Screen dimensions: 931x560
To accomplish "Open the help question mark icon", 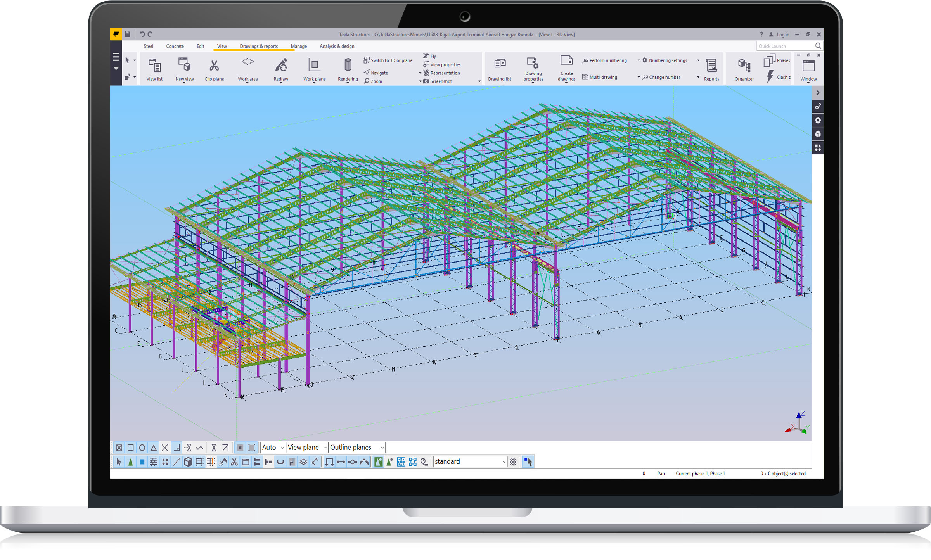I will tap(761, 34).
